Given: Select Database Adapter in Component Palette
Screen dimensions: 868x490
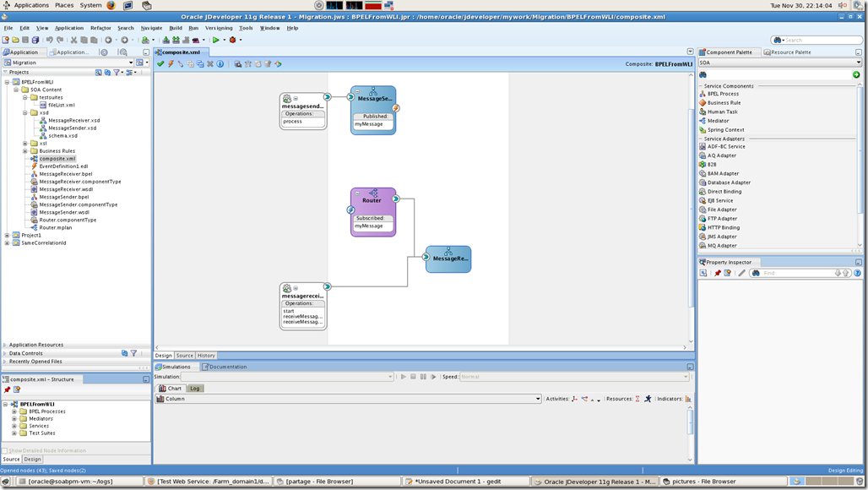Looking at the screenshot, I should 729,182.
